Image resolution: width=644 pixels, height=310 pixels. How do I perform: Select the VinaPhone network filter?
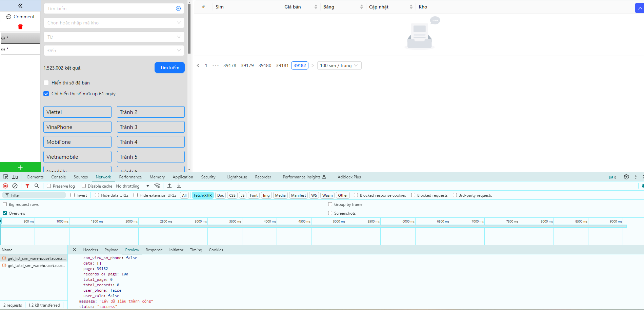pos(77,127)
